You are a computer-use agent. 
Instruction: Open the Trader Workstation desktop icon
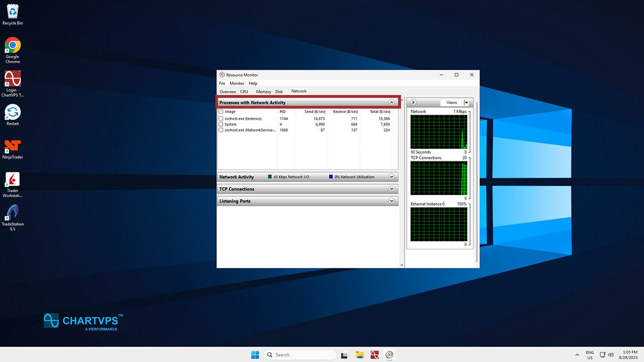click(x=13, y=180)
